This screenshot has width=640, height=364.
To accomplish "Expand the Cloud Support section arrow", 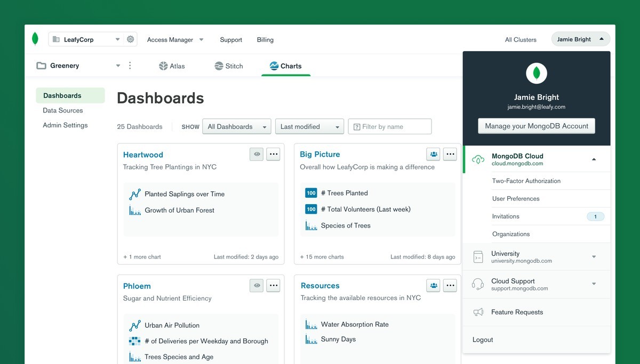I will coord(594,284).
